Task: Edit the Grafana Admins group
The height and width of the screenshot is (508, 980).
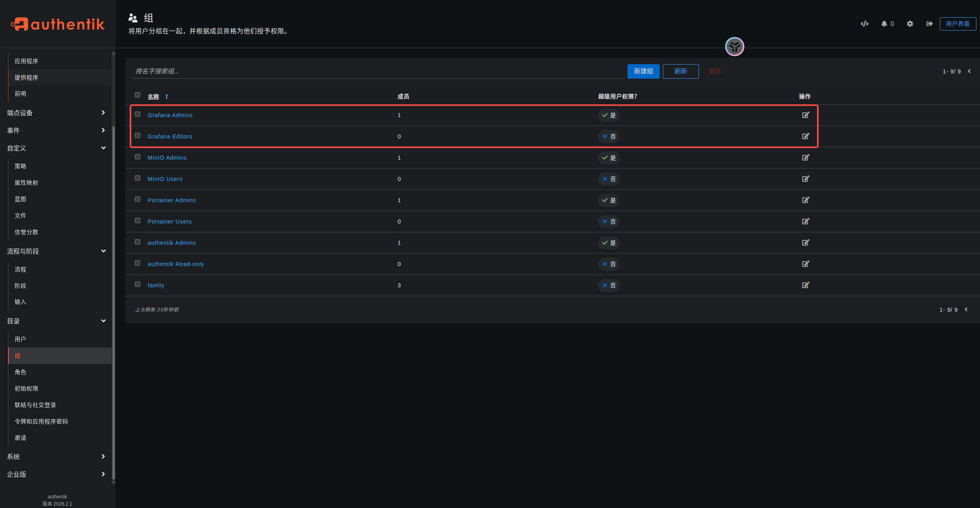Action: (805, 115)
